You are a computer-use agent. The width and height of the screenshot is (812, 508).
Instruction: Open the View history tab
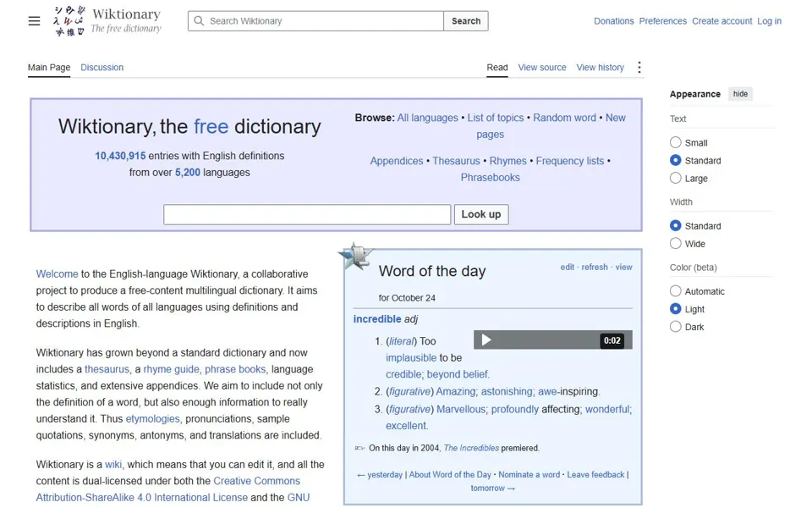point(601,68)
